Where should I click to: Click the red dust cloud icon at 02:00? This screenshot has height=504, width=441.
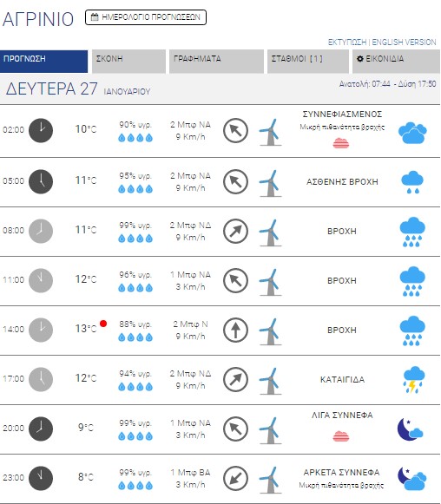tap(341, 142)
